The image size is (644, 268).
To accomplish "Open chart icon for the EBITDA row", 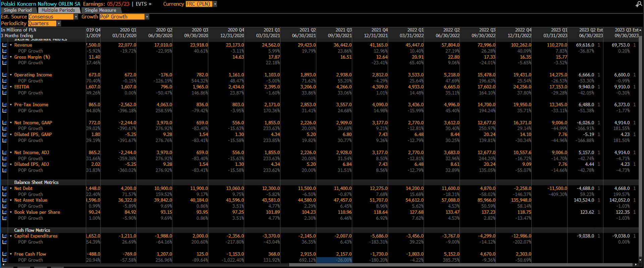I will pos(4,87).
